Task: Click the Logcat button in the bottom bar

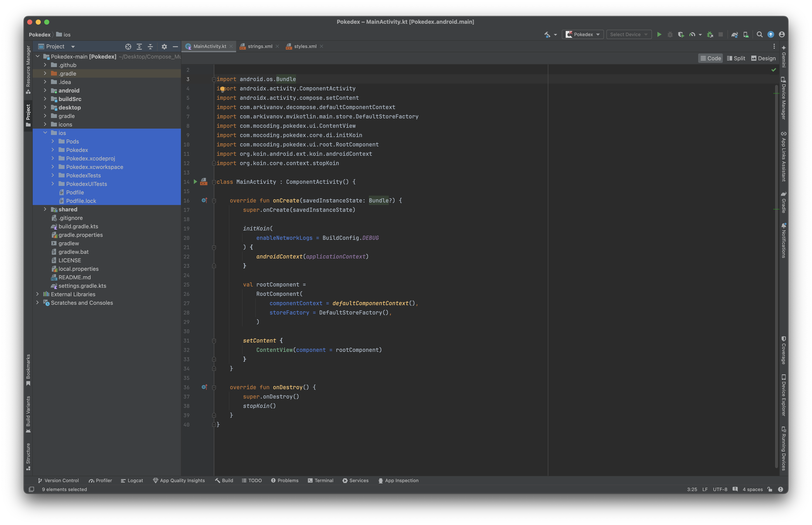Action: pyautogui.click(x=132, y=480)
